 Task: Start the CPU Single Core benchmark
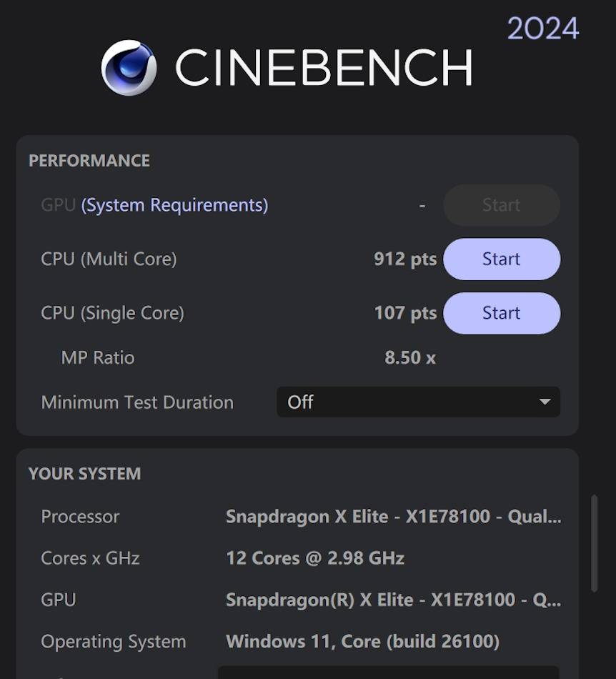click(x=501, y=313)
